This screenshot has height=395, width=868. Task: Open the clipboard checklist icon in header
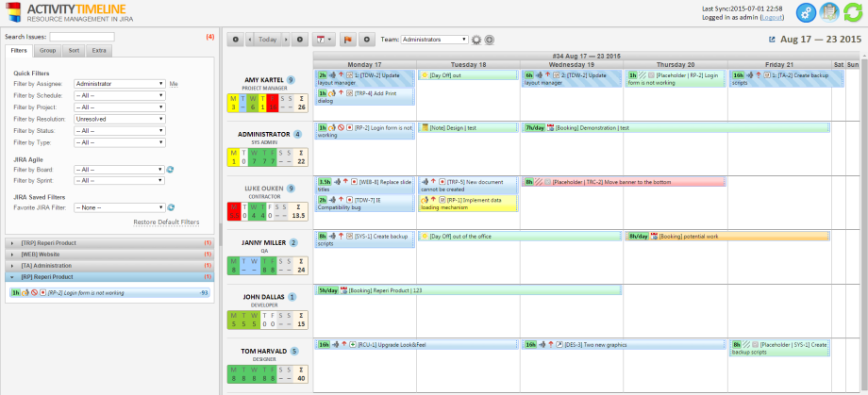(x=828, y=12)
